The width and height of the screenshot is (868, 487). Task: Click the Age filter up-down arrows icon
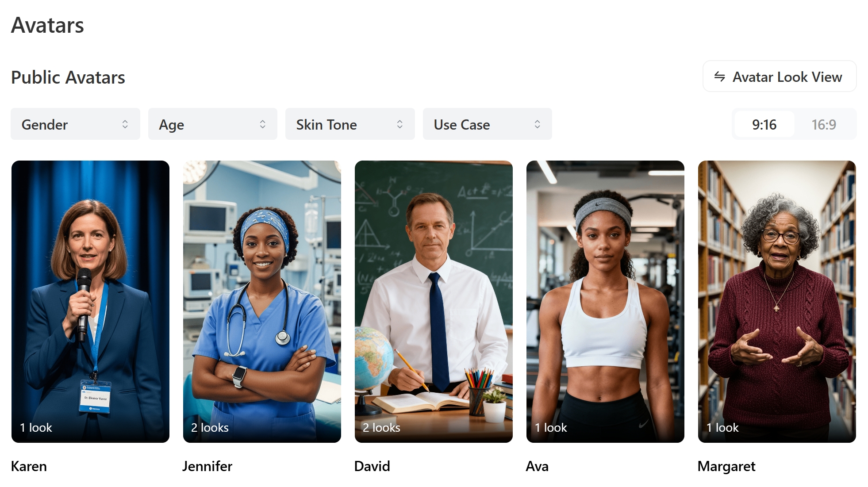click(x=263, y=124)
